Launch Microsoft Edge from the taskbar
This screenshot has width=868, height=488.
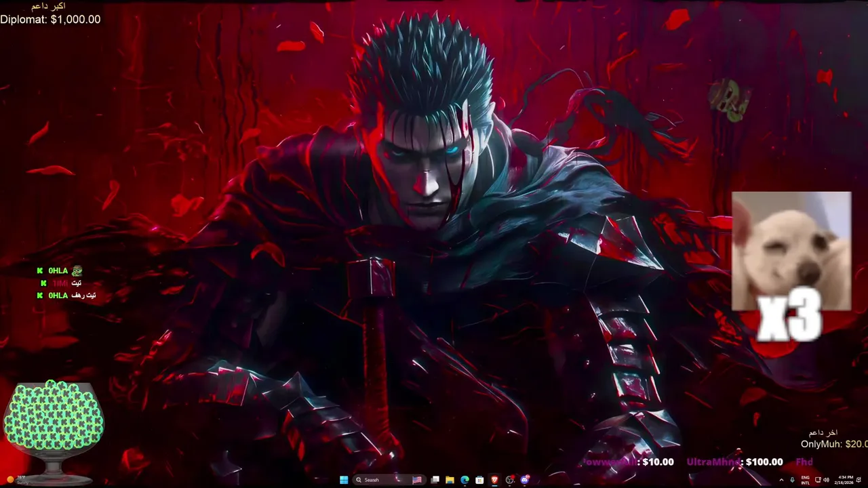coord(465,480)
